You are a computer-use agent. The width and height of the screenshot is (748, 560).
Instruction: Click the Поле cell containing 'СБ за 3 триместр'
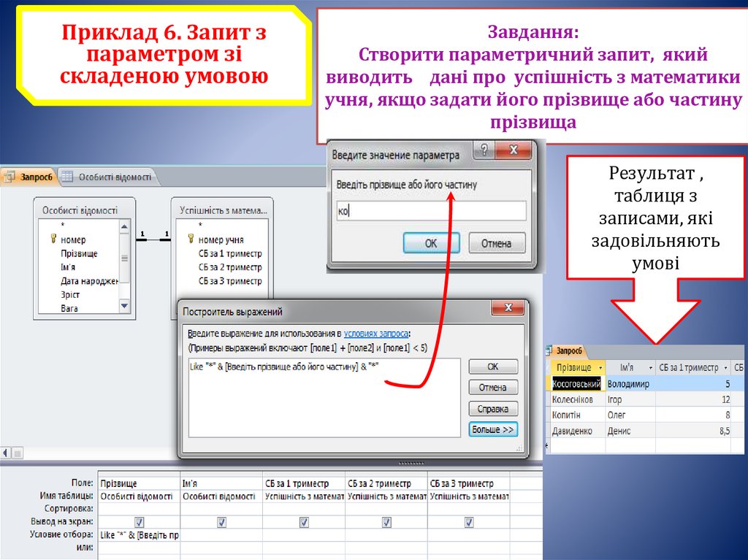click(x=469, y=483)
